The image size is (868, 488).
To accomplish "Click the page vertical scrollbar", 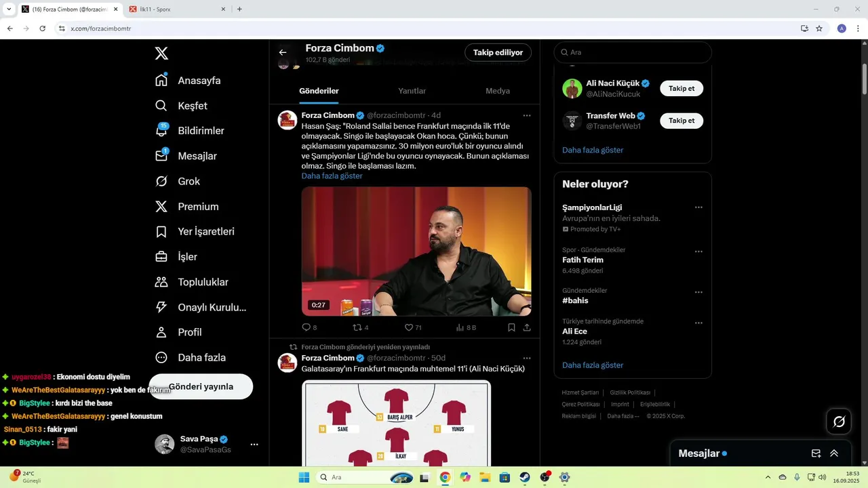I will pyautogui.click(x=865, y=79).
